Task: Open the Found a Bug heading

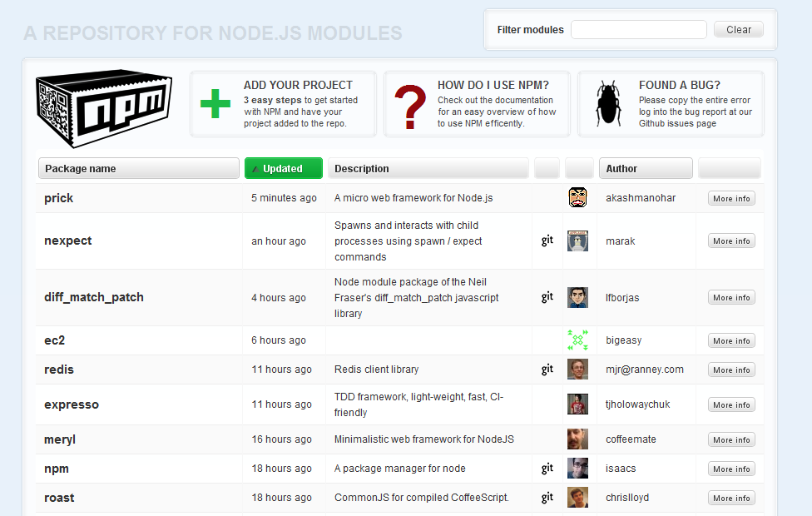Action: pos(680,85)
